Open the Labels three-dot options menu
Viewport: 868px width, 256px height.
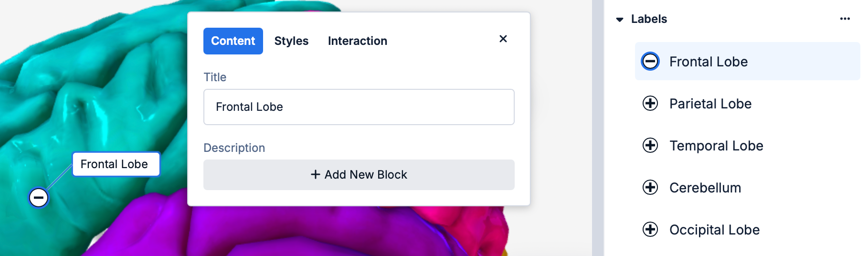tap(845, 19)
